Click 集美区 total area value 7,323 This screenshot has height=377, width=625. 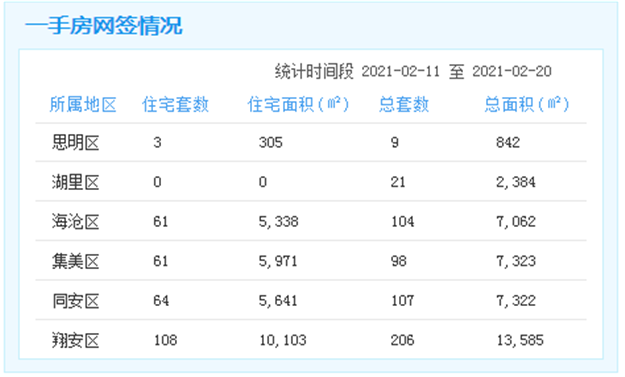click(516, 261)
